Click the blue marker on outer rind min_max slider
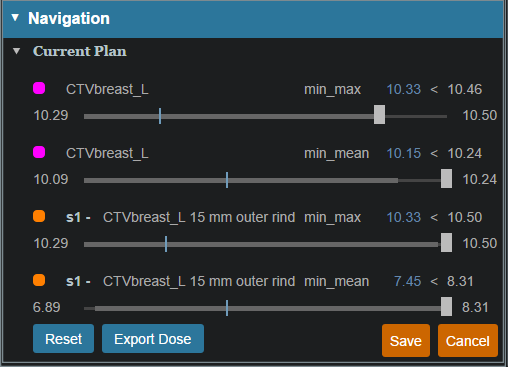This screenshot has height=367, width=508. click(x=166, y=244)
